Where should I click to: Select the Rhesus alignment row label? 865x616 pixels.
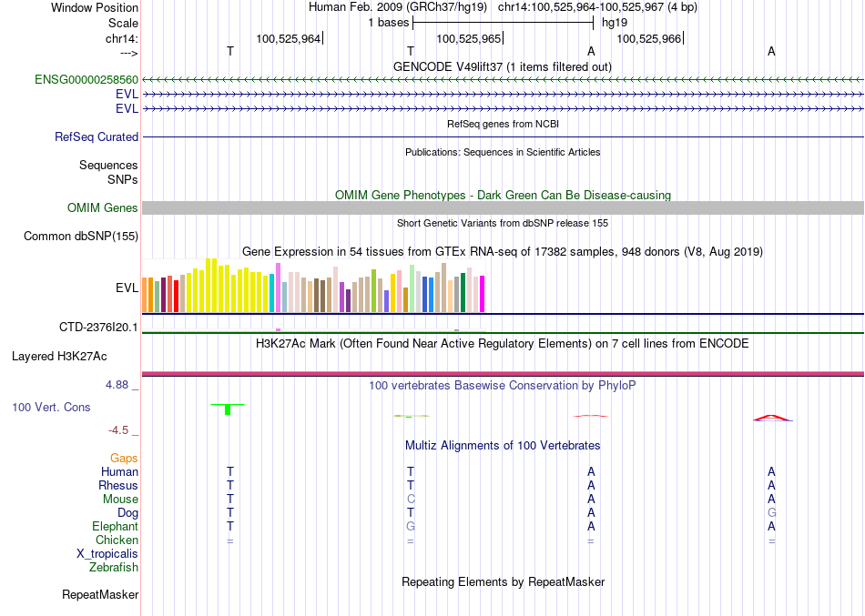118,485
